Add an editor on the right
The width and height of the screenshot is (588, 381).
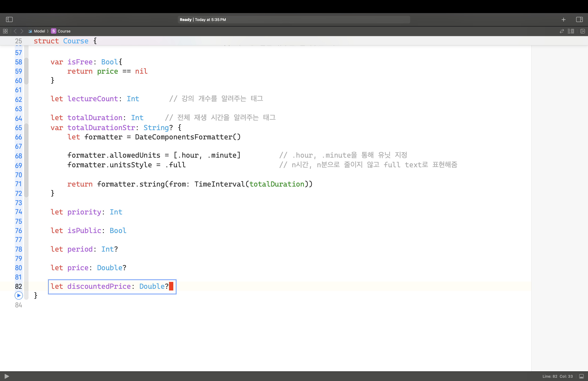[582, 31]
